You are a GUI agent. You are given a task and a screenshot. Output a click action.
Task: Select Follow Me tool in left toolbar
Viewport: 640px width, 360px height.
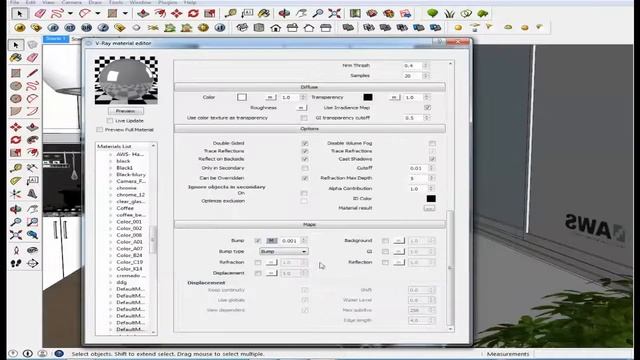tap(32, 140)
